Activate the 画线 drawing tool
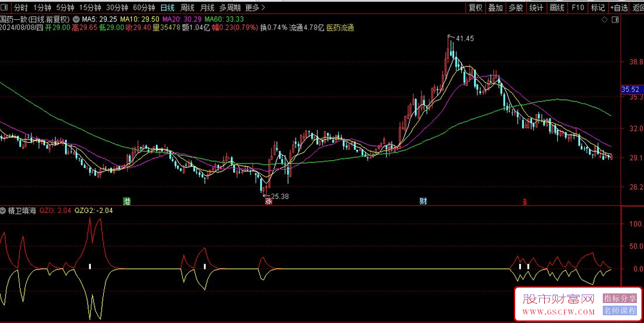The image size is (644, 323). pos(557,7)
